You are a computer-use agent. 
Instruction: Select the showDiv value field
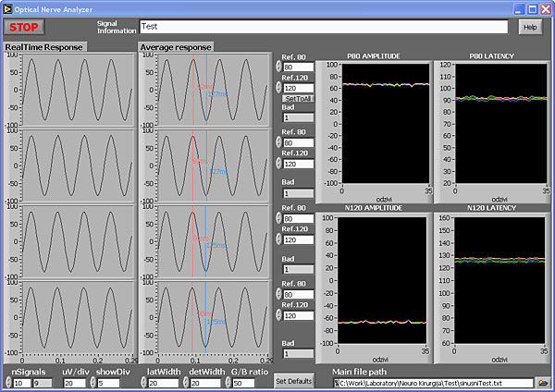pos(108,383)
